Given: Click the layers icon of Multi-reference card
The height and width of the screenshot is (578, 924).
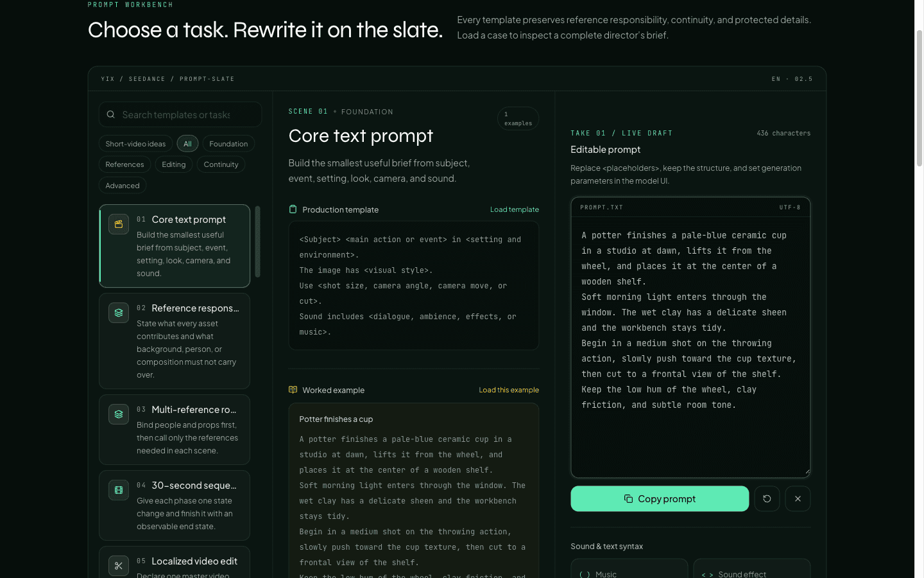Looking at the screenshot, I should coord(119,414).
